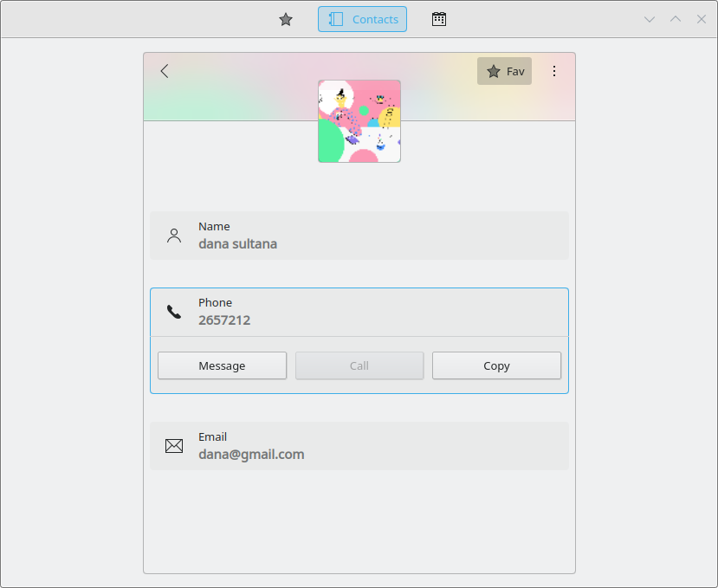The height and width of the screenshot is (588, 718).
Task: Click the person icon beside Name
Action: (174, 236)
